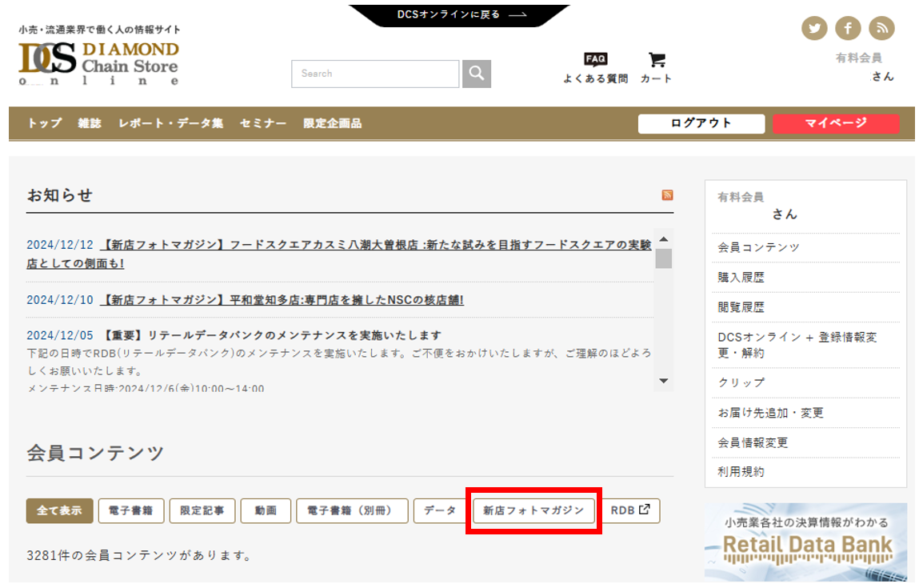Filter content by 電子書籍

click(x=131, y=511)
